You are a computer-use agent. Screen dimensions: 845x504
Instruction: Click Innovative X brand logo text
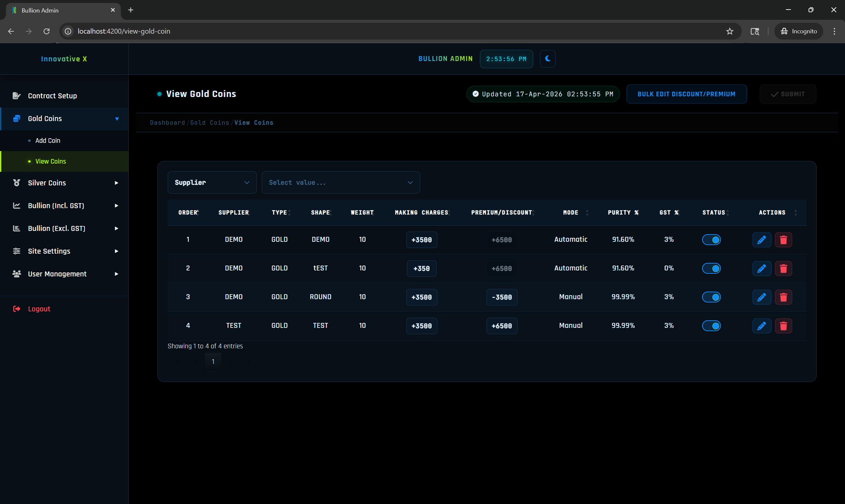point(64,59)
